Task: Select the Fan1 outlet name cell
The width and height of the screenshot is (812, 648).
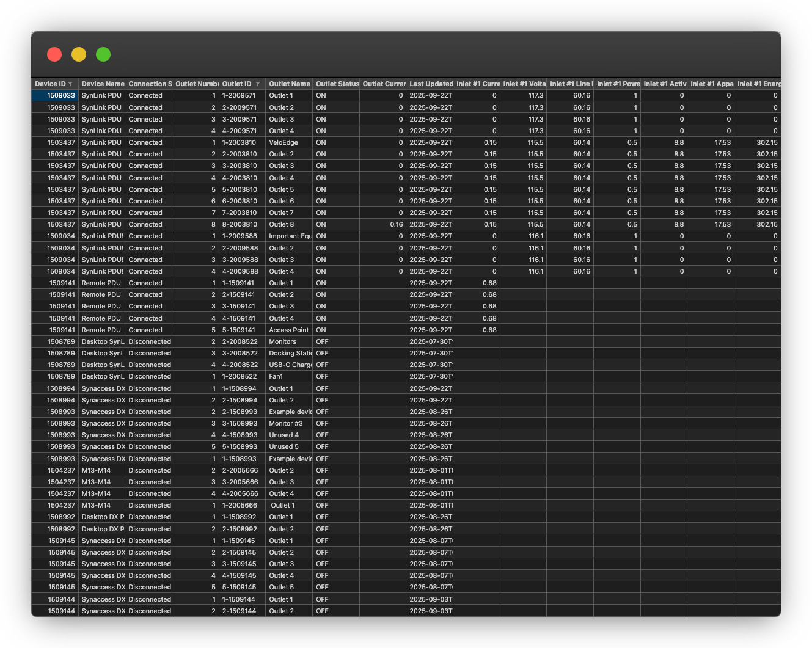Action: point(289,376)
